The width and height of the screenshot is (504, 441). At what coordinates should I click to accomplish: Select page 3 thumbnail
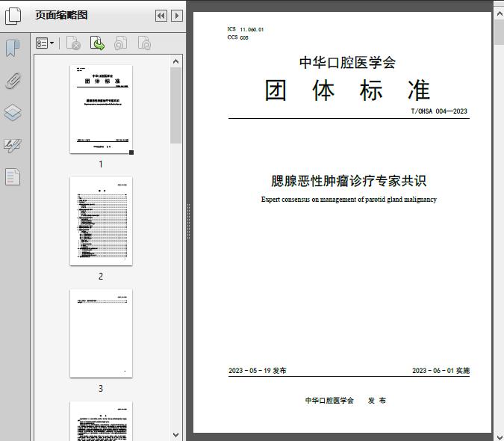click(x=101, y=333)
